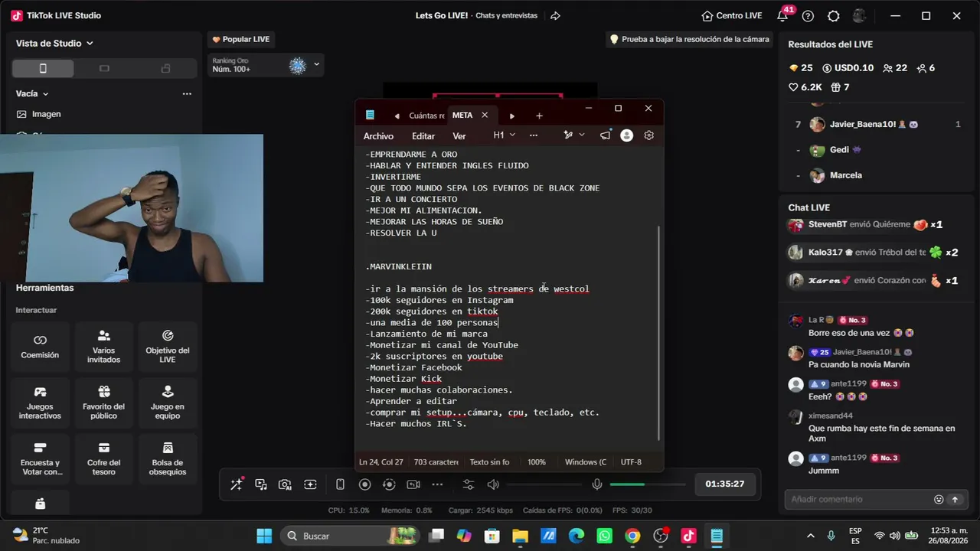Expand the Ranking Oro dropdown chevron
Screen dimensions: 980x551
pos(316,65)
